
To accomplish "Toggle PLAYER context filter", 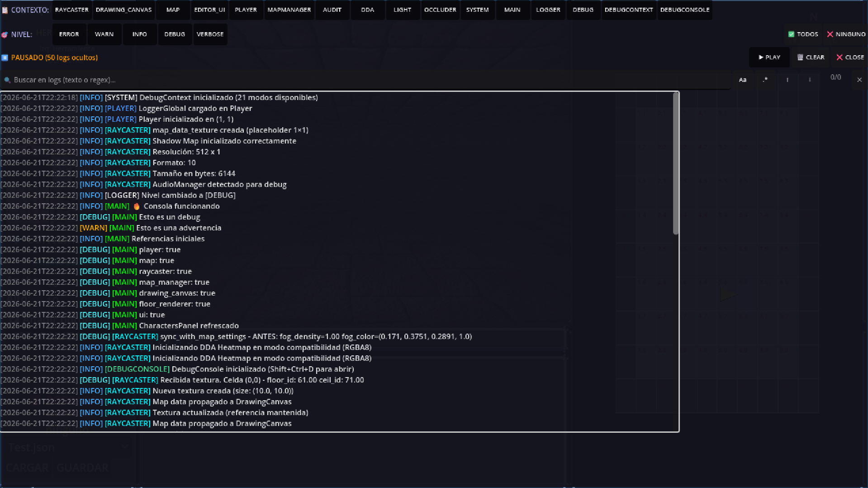I will tap(246, 10).
